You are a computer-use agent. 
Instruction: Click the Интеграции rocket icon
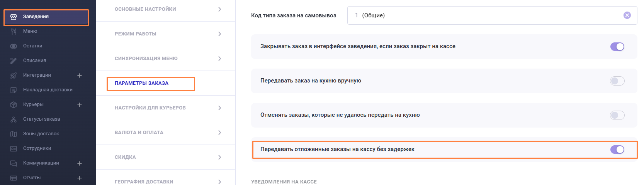[14, 75]
